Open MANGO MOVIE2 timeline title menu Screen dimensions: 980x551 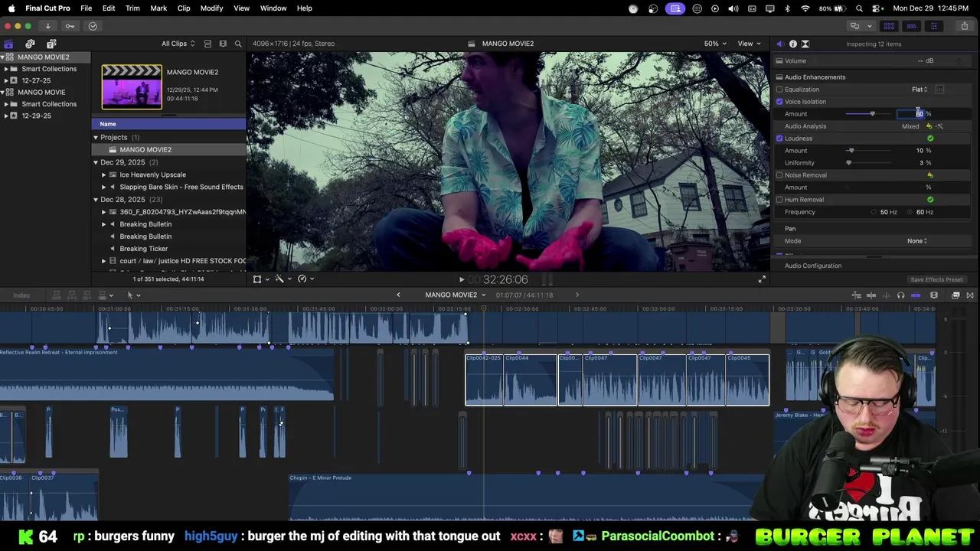click(456, 295)
